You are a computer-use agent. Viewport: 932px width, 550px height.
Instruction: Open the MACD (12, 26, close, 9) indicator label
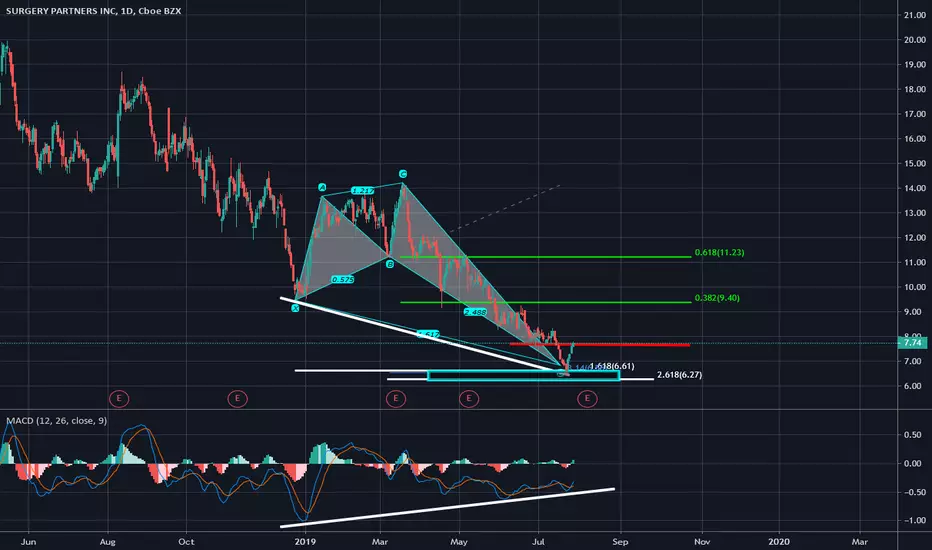[x=56, y=420]
